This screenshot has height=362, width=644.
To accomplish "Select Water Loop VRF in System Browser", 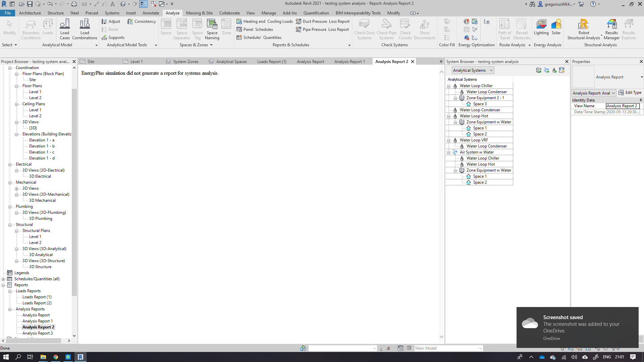I will pos(474,140).
